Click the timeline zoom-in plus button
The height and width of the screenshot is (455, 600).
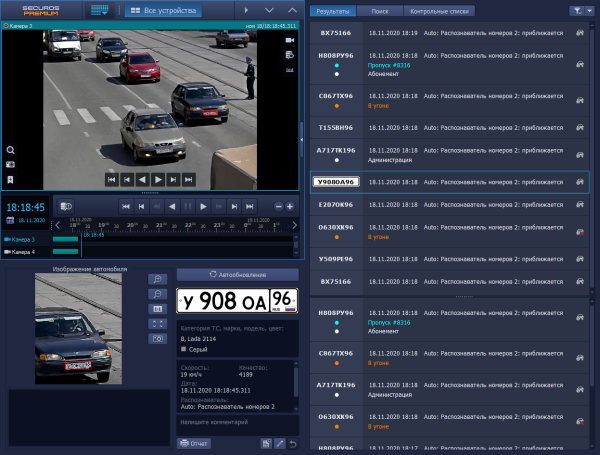click(290, 206)
